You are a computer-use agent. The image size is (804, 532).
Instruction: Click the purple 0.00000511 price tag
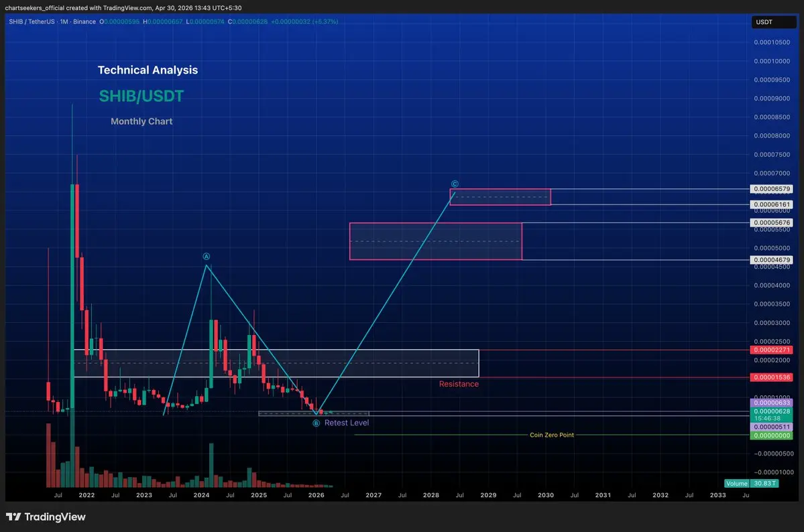click(x=771, y=427)
